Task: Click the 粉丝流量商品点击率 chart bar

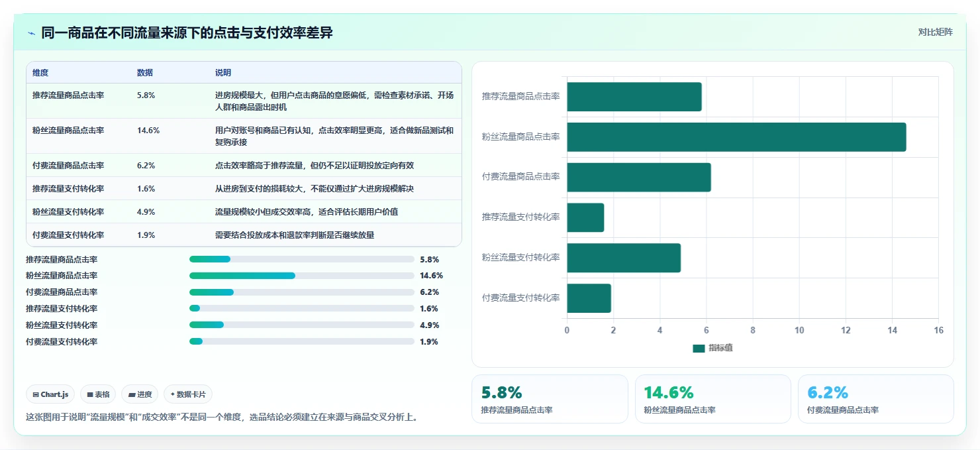Action: [736, 137]
